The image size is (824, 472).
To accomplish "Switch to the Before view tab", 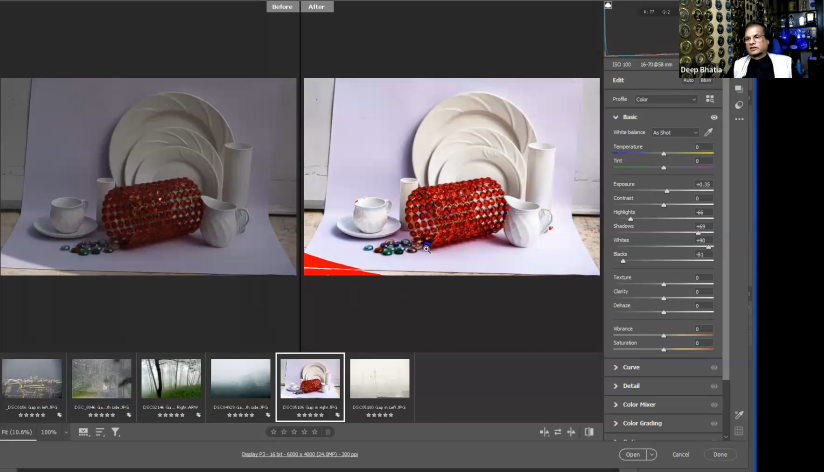I will pyautogui.click(x=283, y=6).
